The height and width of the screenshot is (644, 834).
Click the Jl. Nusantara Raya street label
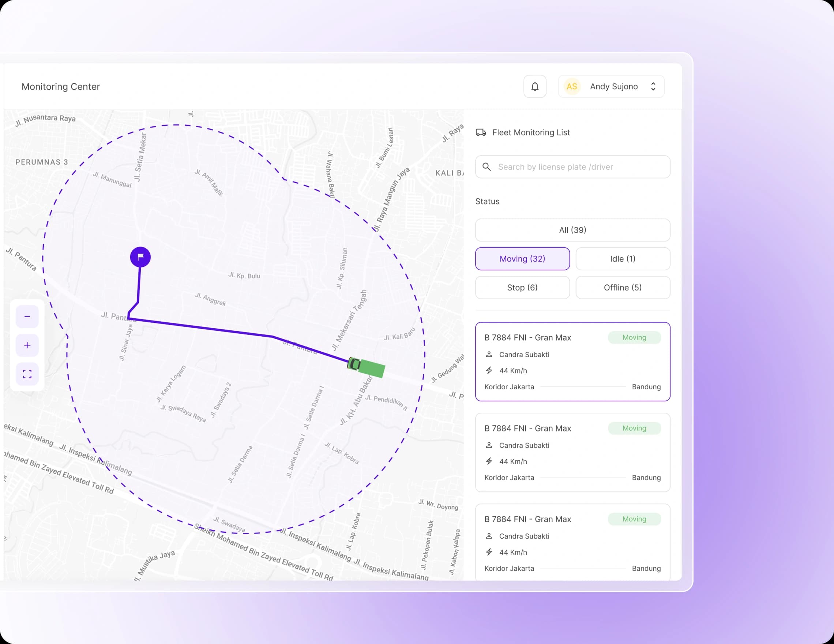point(45,120)
